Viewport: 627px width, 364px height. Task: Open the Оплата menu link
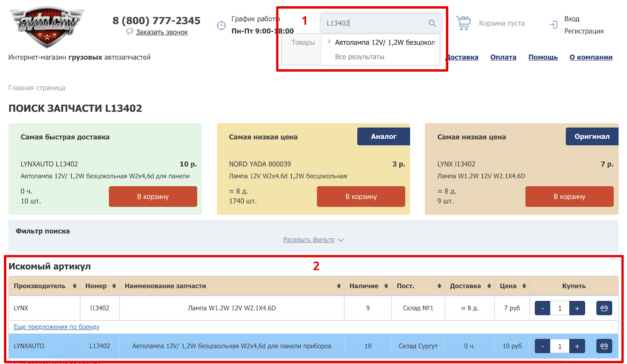coord(503,57)
